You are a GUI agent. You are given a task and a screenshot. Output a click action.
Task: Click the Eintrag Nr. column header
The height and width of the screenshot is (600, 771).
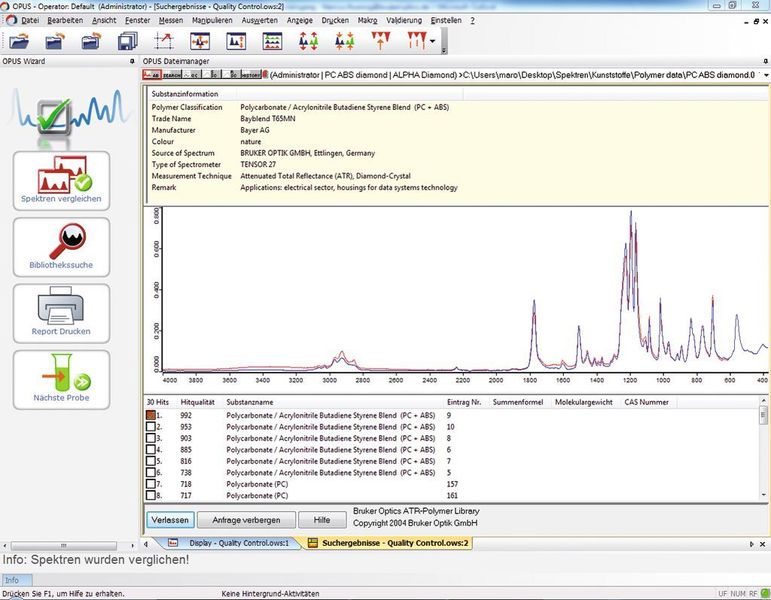464,402
